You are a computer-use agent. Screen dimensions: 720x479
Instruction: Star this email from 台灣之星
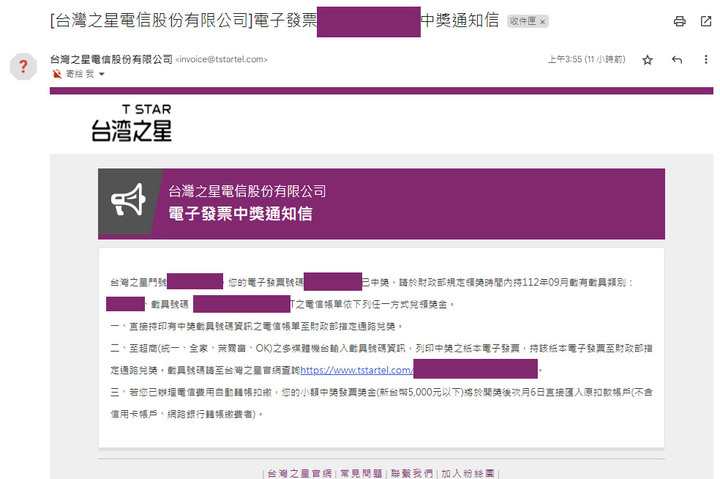647,60
